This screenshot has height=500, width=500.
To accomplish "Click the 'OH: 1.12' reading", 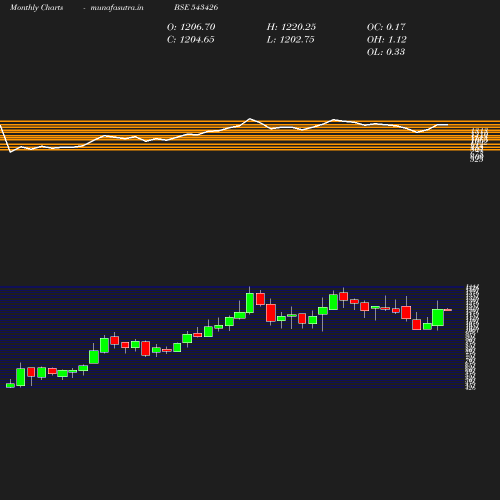I will coord(387,39).
